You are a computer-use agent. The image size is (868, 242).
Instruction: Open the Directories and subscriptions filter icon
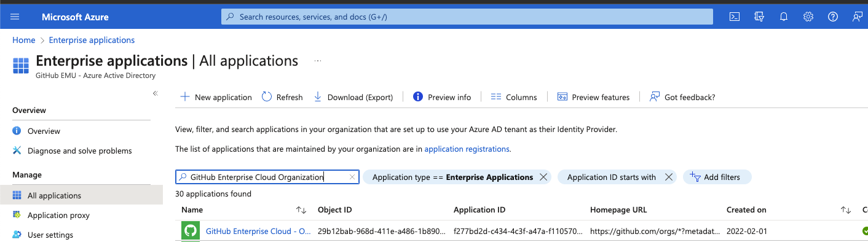point(759,17)
